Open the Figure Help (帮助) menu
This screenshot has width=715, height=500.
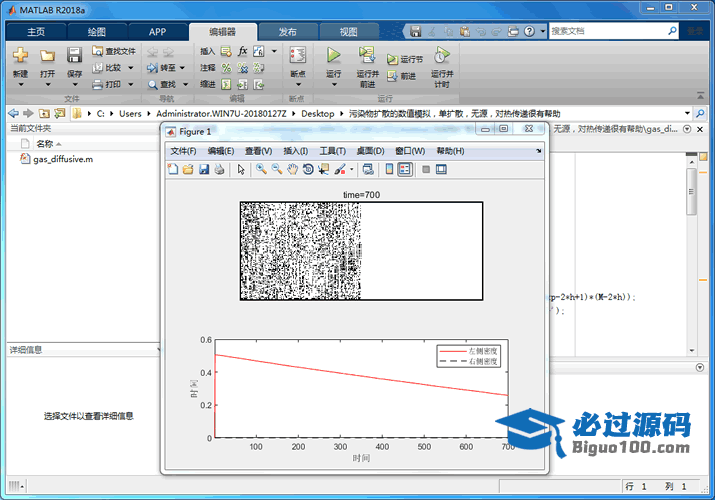[x=450, y=151]
